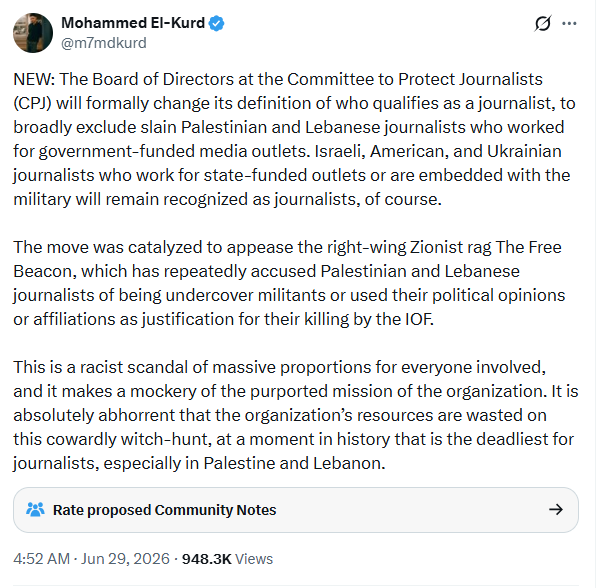Click the blue verified checkmark badge
The image size is (603, 588).
point(217,23)
